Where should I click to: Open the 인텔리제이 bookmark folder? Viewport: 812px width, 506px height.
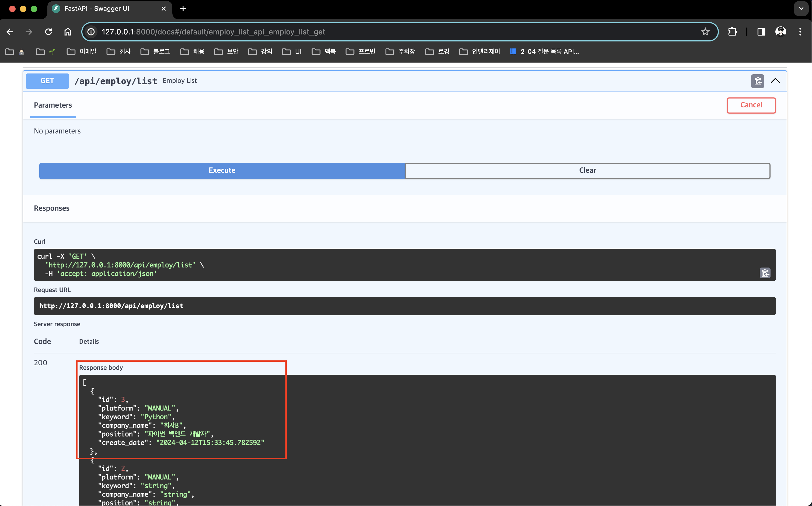(480, 51)
